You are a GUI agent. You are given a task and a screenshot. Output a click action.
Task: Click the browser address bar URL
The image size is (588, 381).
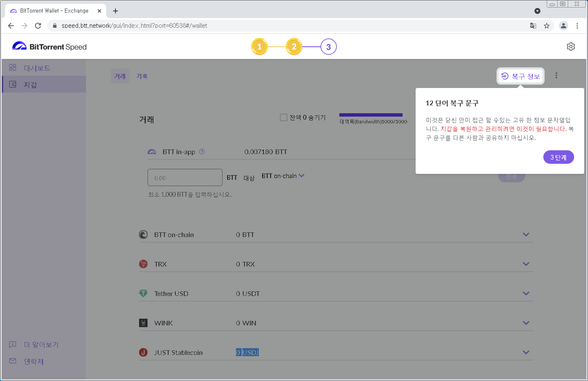pos(134,26)
